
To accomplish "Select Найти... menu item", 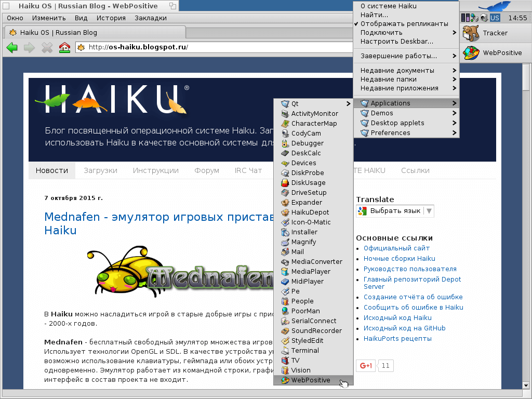I will click(x=406, y=15).
